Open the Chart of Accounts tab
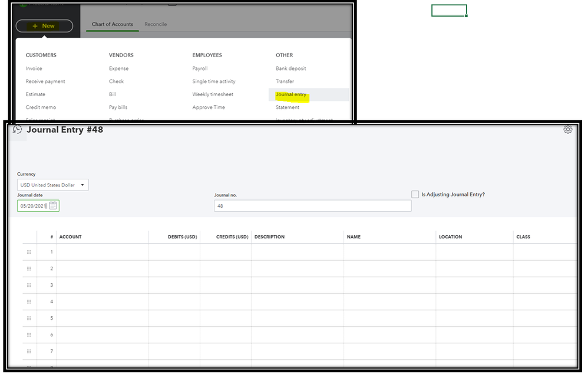This screenshot has height=374, width=588. (112, 24)
